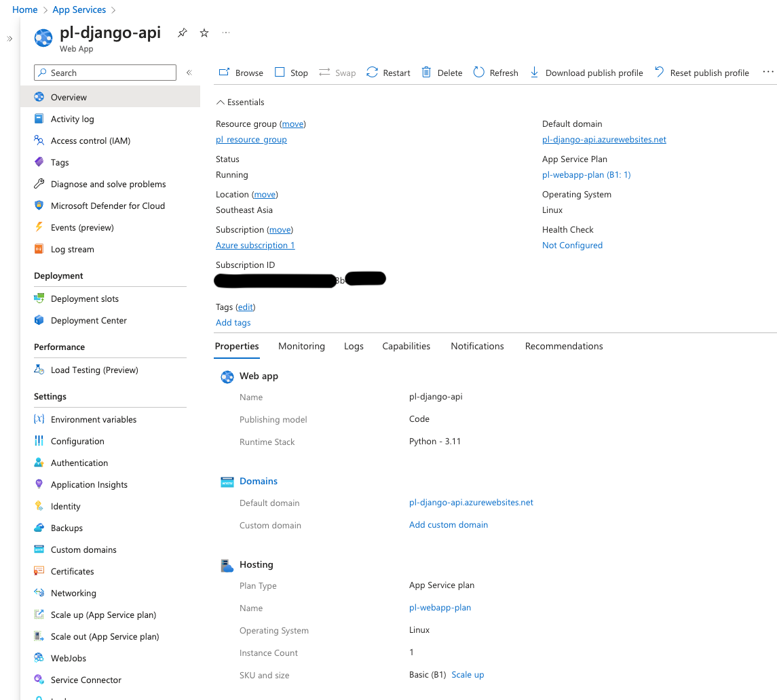Click move link beside Resource group
Viewport: 777px width, 700px height.
tap(293, 124)
